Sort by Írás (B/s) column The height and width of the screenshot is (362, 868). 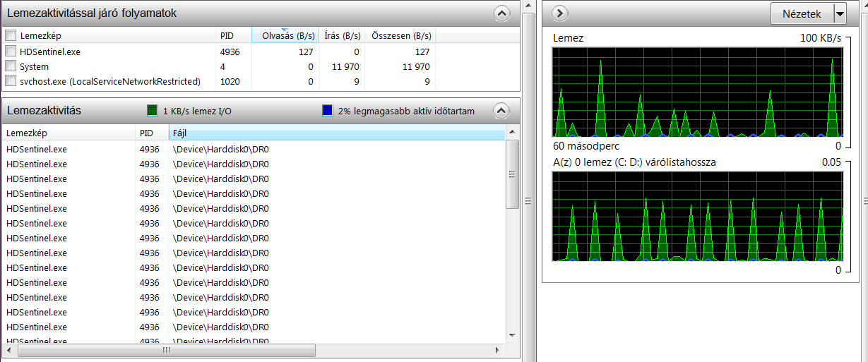[341, 35]
